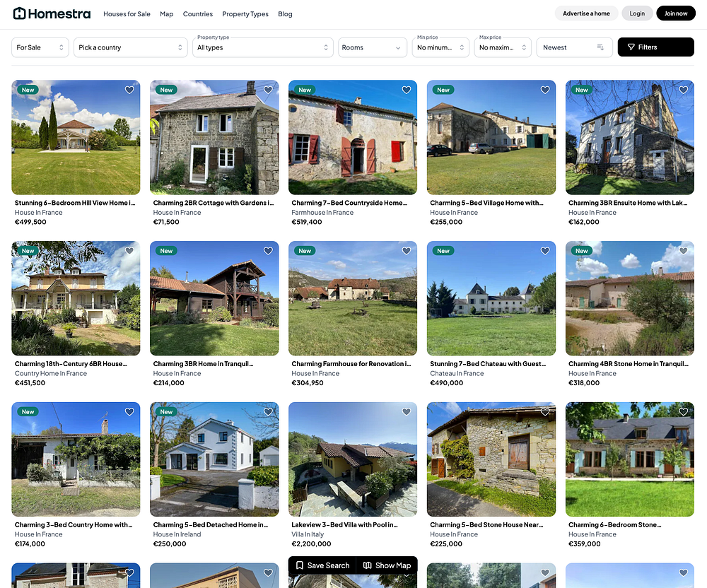Image resolution: width=707 pixels, height=588 pixels.
Task: Open the Pick a country dropdown
Action: click(x=130, y=47)
